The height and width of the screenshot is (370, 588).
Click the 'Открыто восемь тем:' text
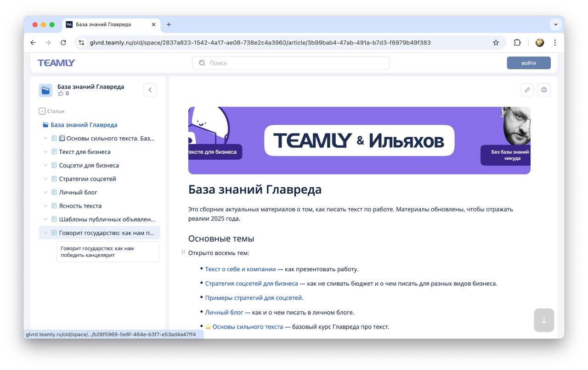219,253
